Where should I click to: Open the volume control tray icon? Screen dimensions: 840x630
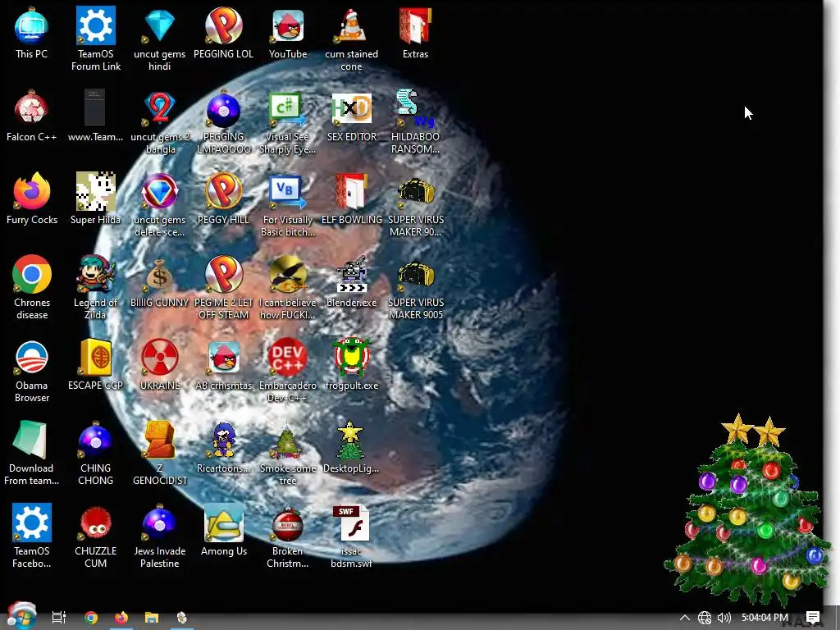(x=724, y=618)
